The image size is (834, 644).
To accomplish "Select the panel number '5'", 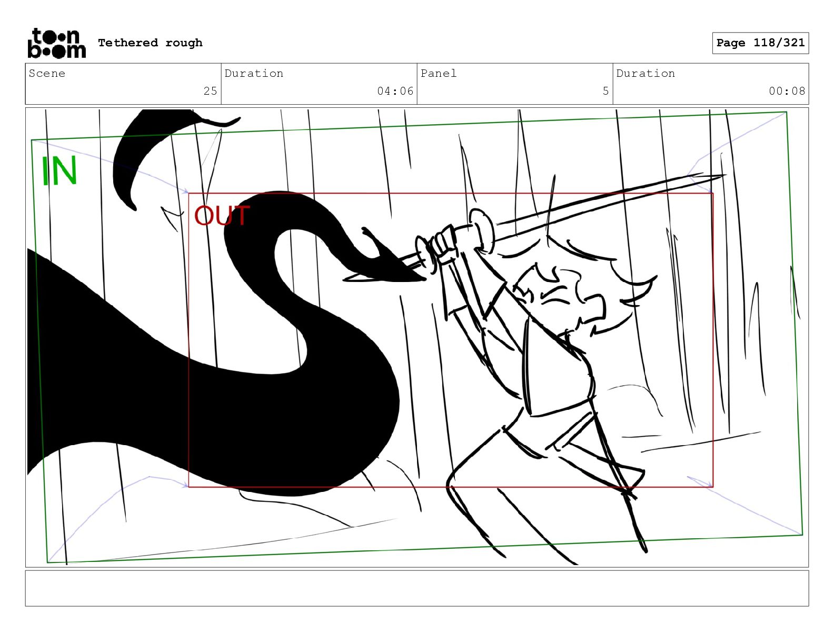I will point(605,91).
